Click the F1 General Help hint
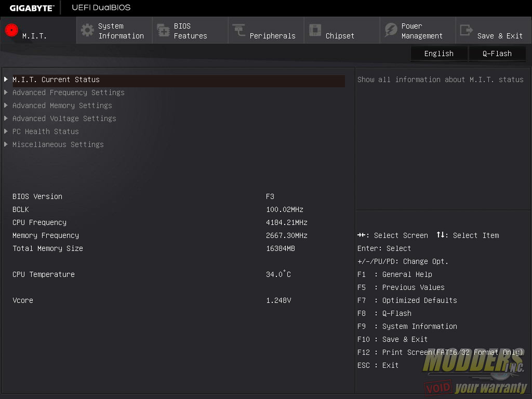The width and height of the screenshot is (532, 399). point(395,274)
